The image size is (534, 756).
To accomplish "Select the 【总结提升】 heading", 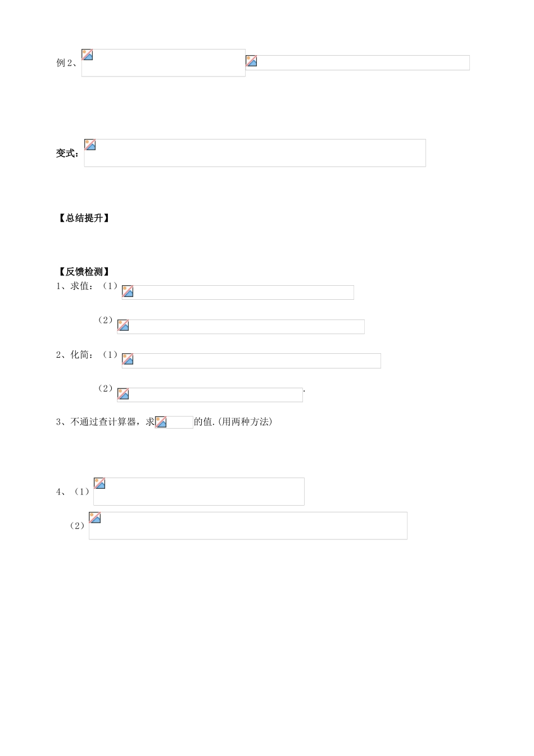I will (x=84, y=218).
